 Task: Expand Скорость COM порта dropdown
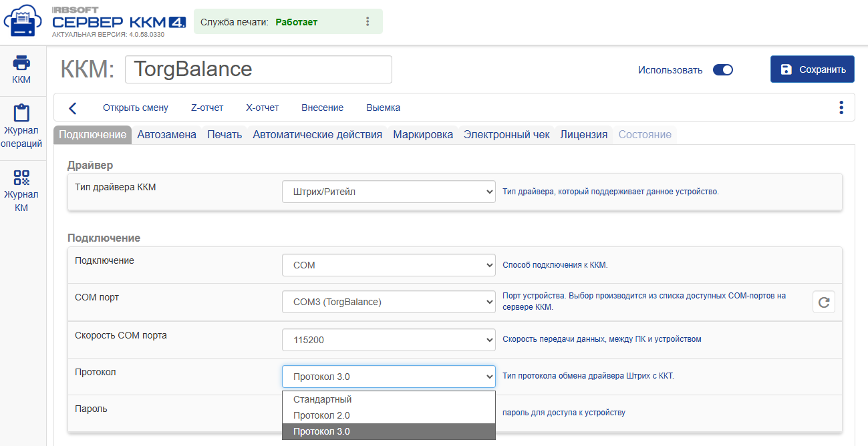(x=388, y=340)
